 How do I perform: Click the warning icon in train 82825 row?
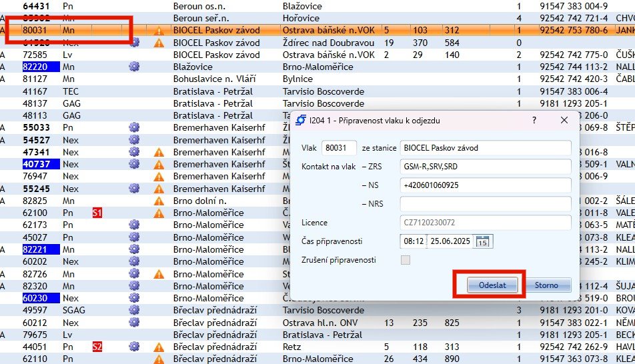point(159,201)
